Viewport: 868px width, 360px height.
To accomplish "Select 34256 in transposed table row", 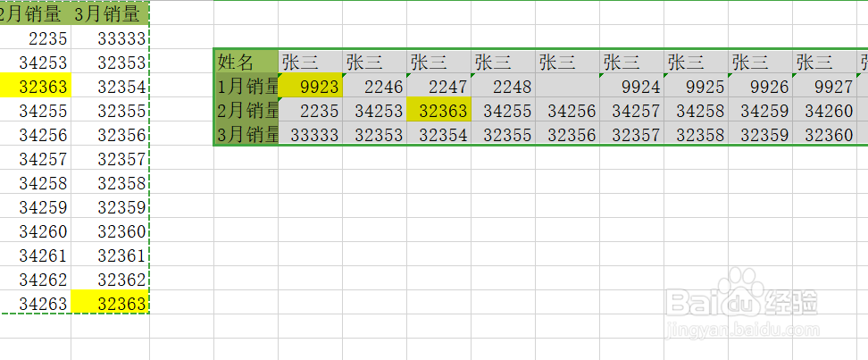I will [x=567, y=110].
